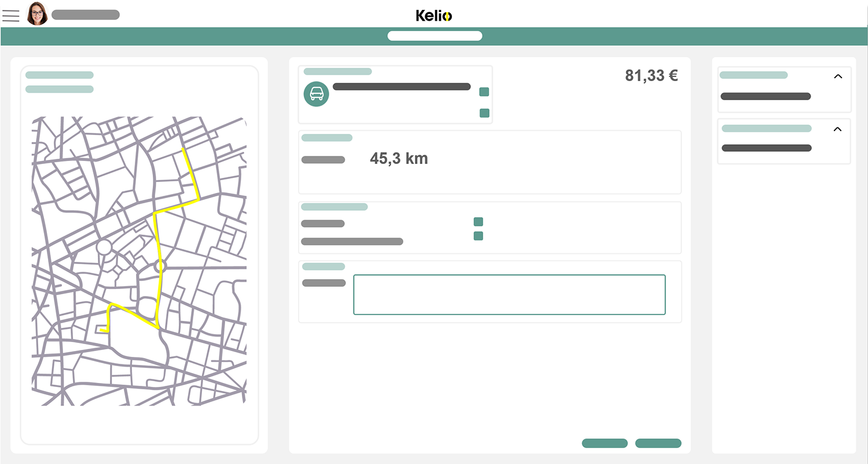Click the top-left header label next to the menu
The width and height of the screenshot is (868, 464).
coord(85,14)
